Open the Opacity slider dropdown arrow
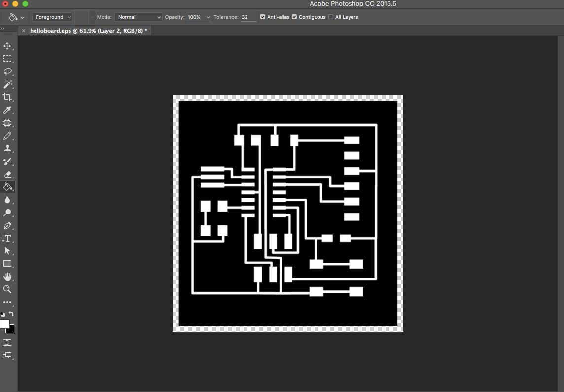 coord(208,17)
